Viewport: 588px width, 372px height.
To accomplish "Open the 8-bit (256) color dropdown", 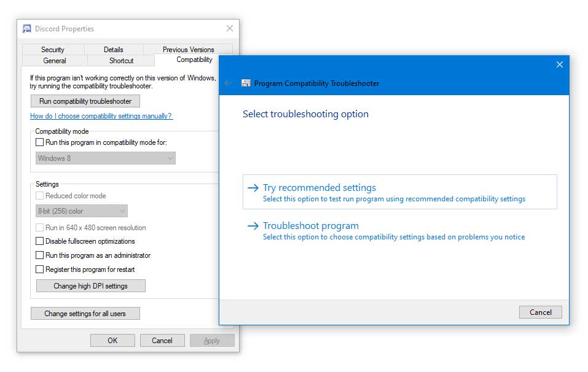I will (81, 211).
